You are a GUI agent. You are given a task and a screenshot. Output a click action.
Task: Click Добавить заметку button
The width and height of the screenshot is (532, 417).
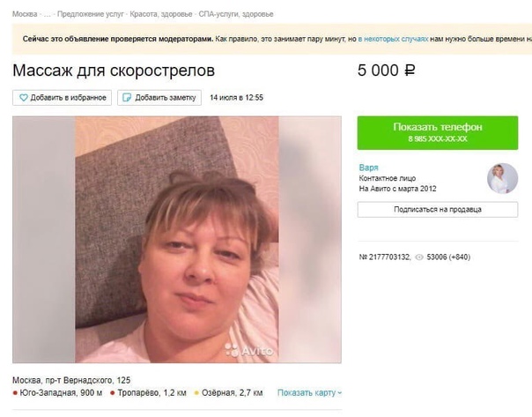(x=159, y=98)
